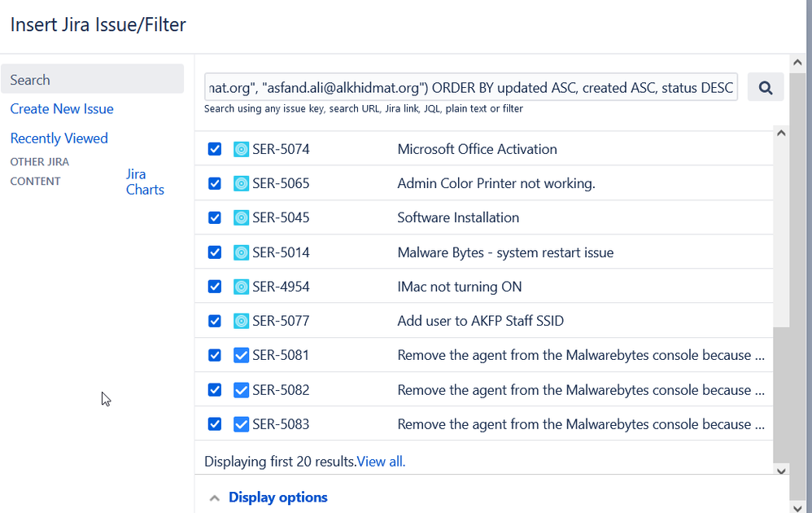The height and width of the screenshot is (513, 812).
Task: Click the Displaying first 20 results text
Action: pos(280,461)
